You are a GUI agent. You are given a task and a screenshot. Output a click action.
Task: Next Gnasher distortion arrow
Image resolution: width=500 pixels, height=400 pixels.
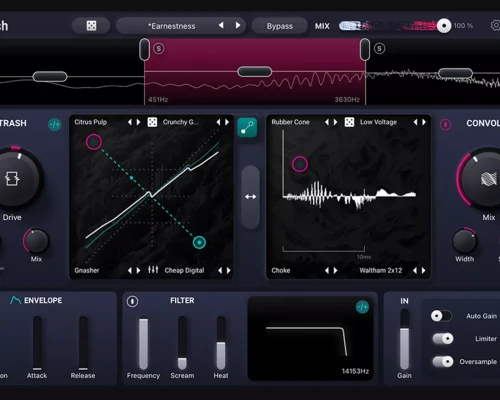coord(138,270)
